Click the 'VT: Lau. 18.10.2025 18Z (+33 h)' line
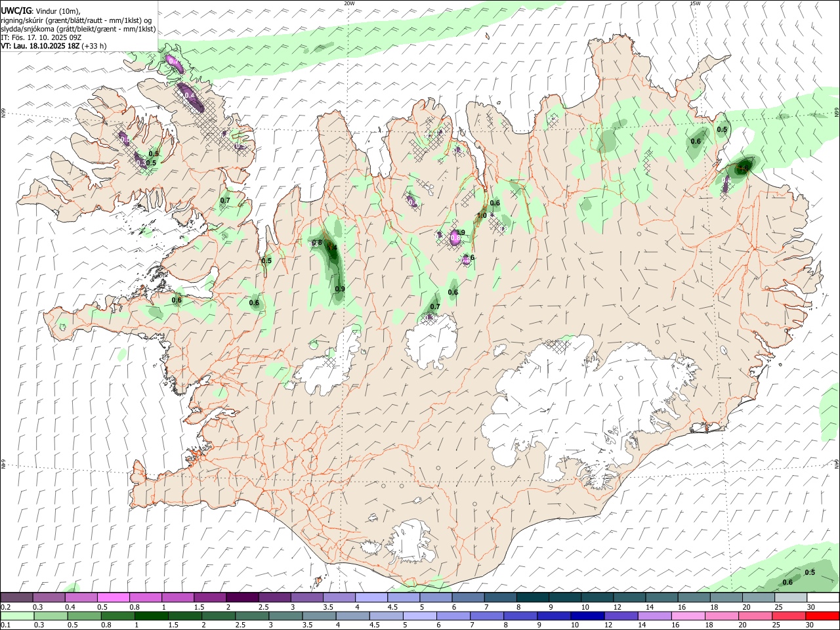Viewport: 840px width, 630px height. coord(54,46)
